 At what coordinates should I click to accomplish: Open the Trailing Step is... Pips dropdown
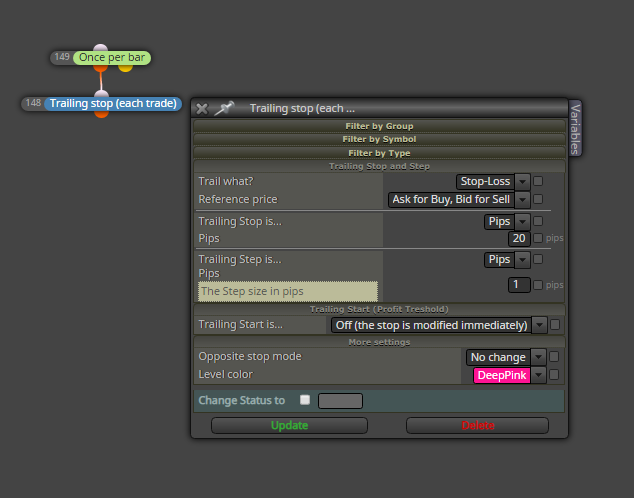(x=507, y=260)
